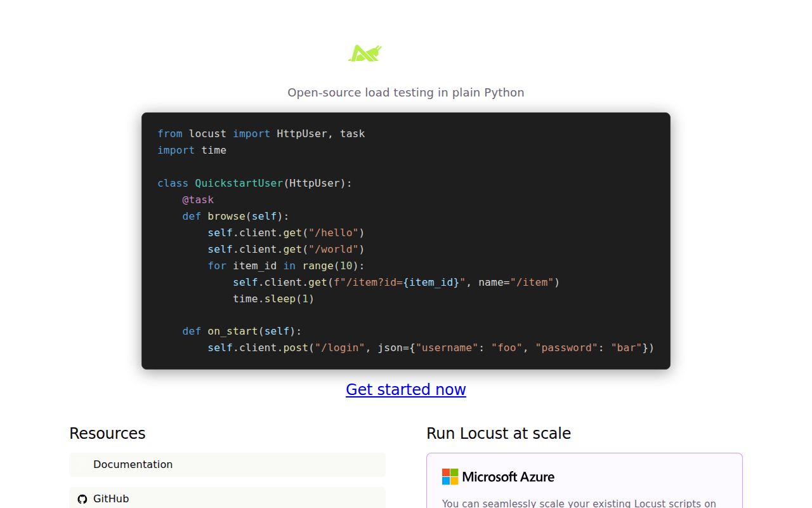The image size is (812, 508).
Task: Click the 'def on_start(self):' code line
Action: [x=242, y=331]
